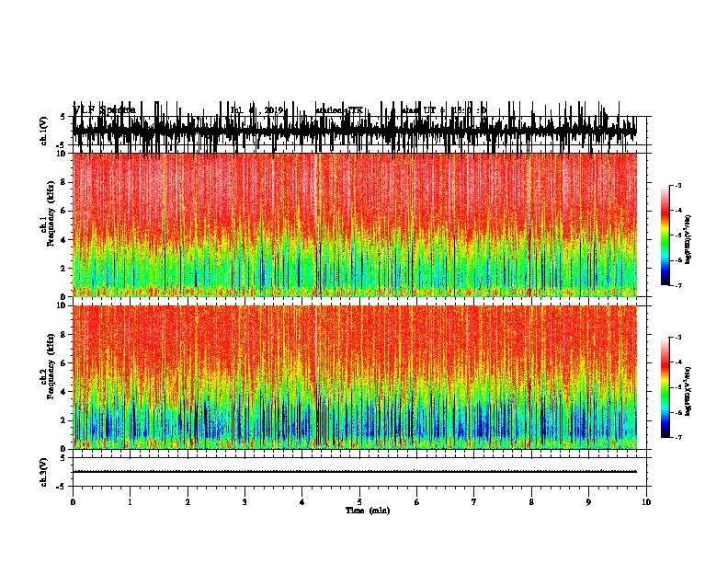
Task: Click the "-3" value on ch.2 color bar
Action: (677, 338)
